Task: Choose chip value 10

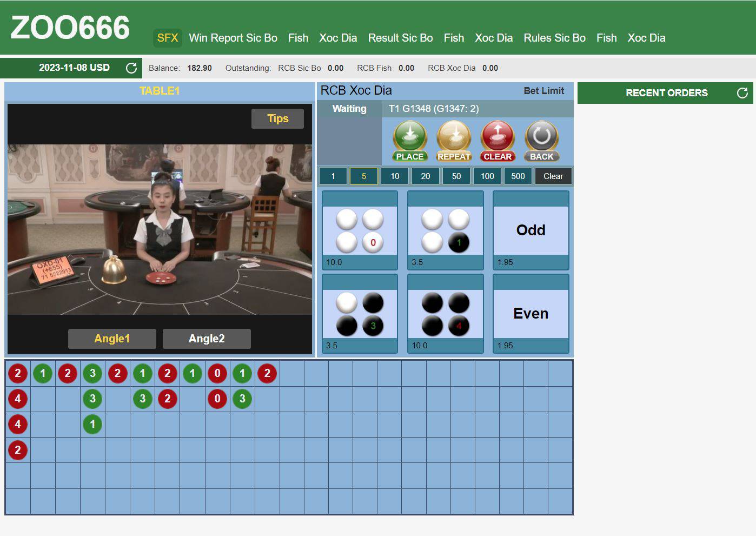Action: point(395,176)
